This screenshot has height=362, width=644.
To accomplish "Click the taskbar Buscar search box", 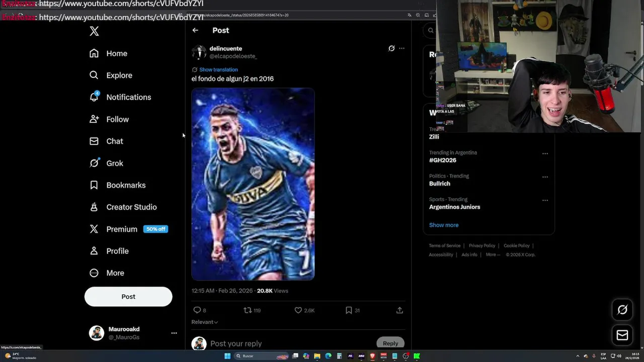I will pos(262,356).
